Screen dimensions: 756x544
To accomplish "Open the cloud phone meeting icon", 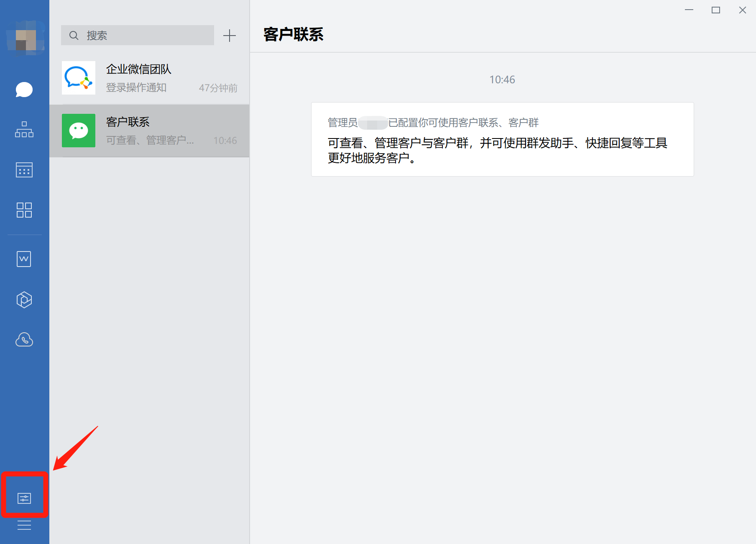I will coord(24,340).
